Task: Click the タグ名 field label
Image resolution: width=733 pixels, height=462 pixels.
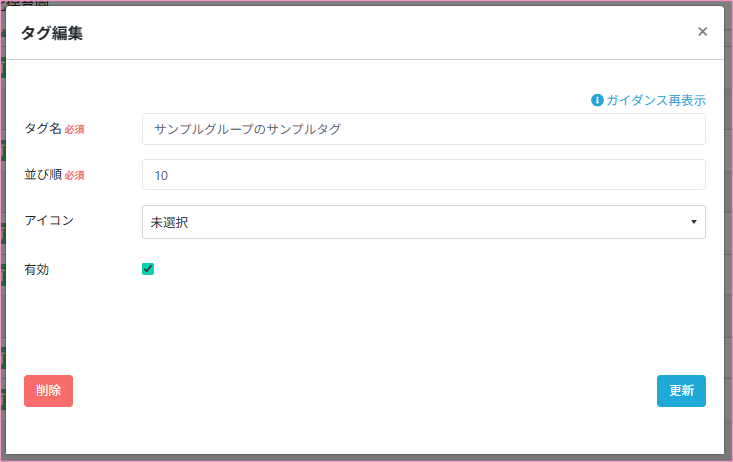Action: pos(42,128)
